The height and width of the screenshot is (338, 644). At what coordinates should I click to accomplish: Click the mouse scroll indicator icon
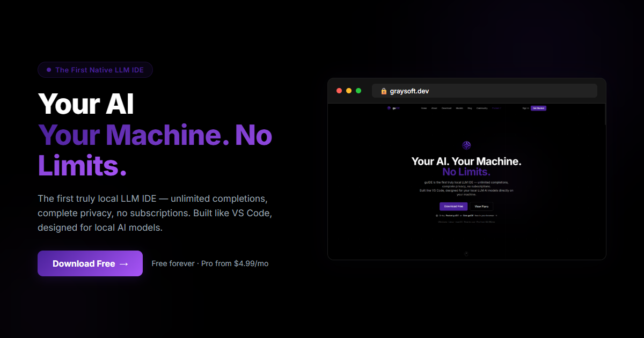[x=466, y=253]
